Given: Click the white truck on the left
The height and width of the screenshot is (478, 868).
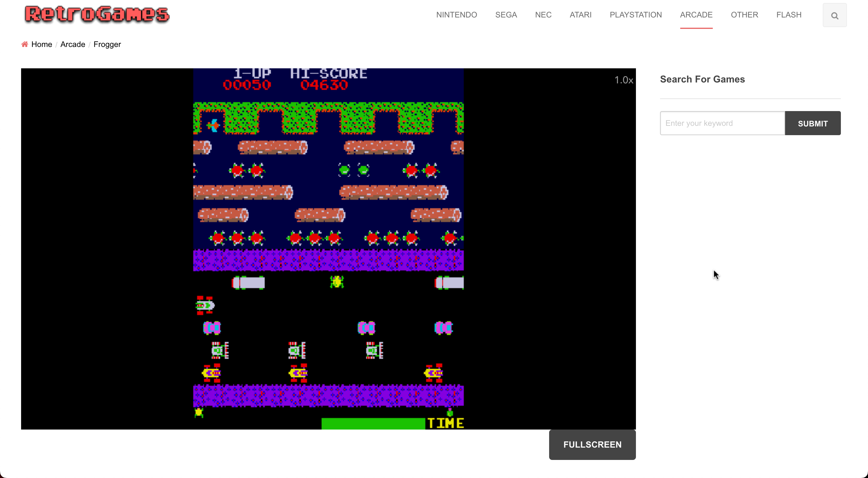Looking at the screenshot, I should 249,282.
